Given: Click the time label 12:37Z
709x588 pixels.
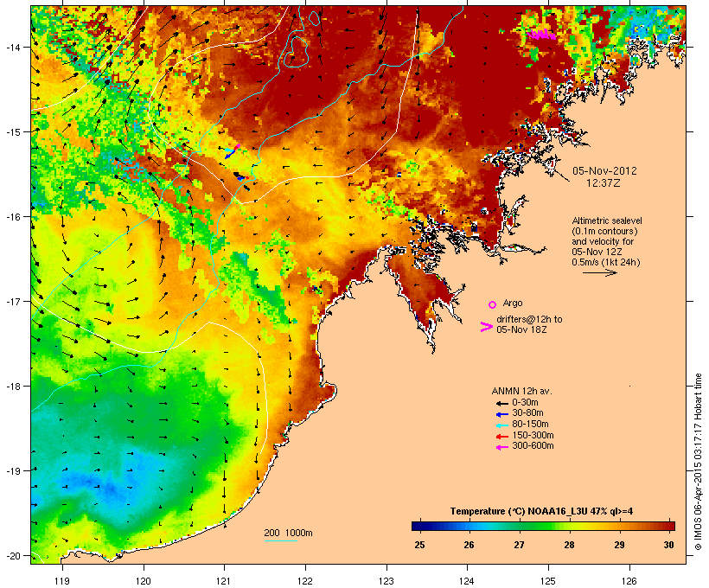Looking at the screenshot, I should tap(604, 183).
